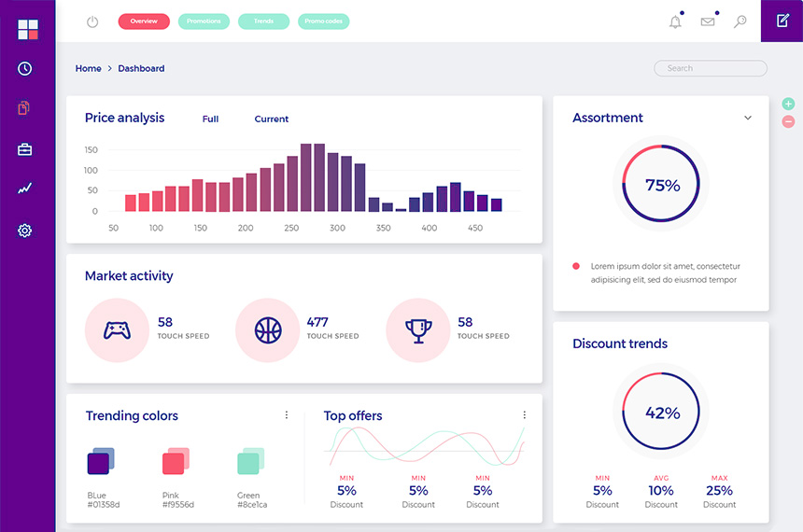
Task: Click the trophy activity icon
Action: pos(418,330)
